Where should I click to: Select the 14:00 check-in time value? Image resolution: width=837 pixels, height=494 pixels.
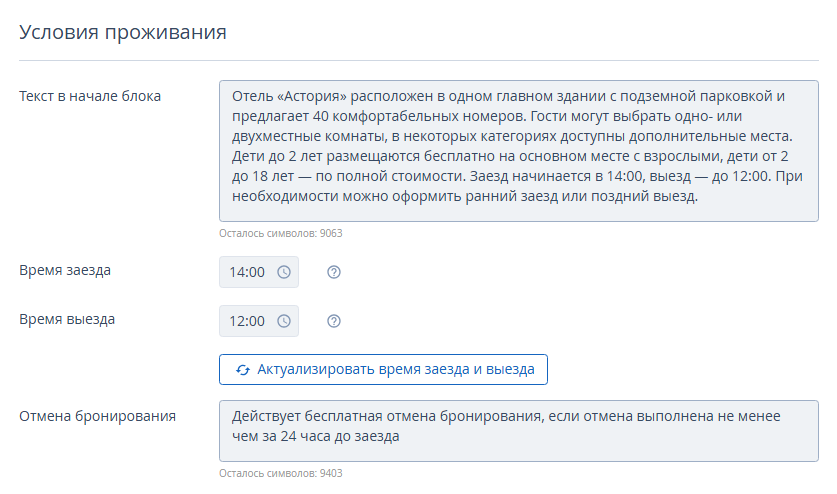coord(247,272)
